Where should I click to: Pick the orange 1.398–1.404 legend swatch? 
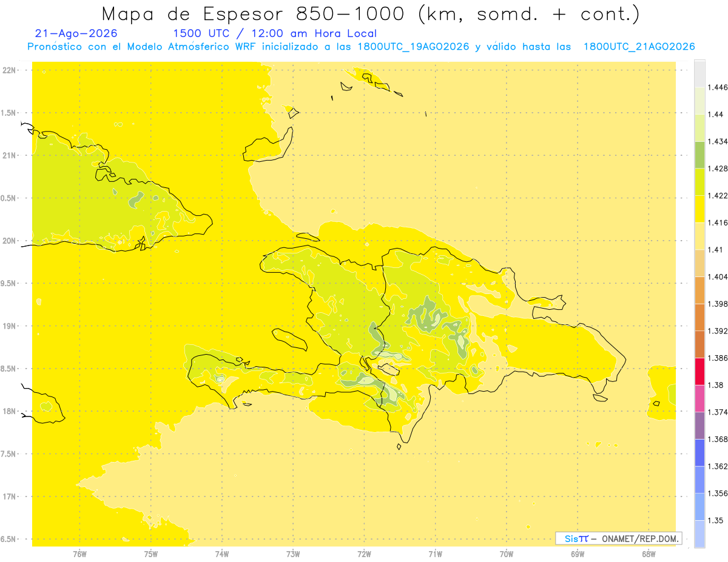(x=699, y=290)
